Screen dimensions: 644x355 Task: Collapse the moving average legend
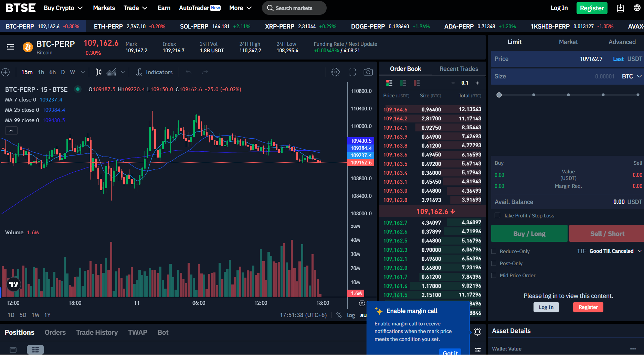coord(11,131)
